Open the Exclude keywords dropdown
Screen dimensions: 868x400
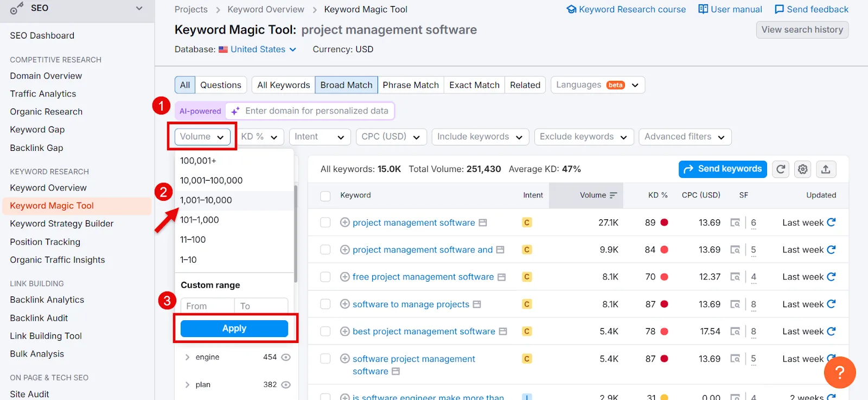(x=584, y=137)
